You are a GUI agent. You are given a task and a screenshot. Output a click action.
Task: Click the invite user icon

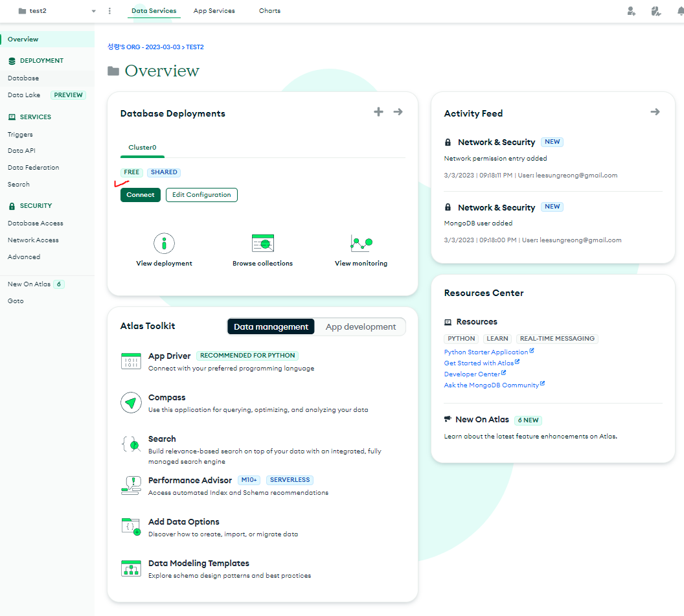click(x=632, y=11)
